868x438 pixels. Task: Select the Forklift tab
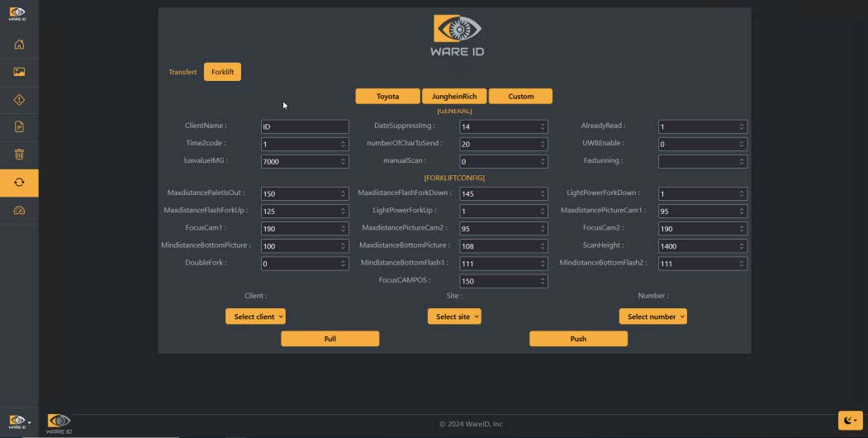(x=222, y=72)
